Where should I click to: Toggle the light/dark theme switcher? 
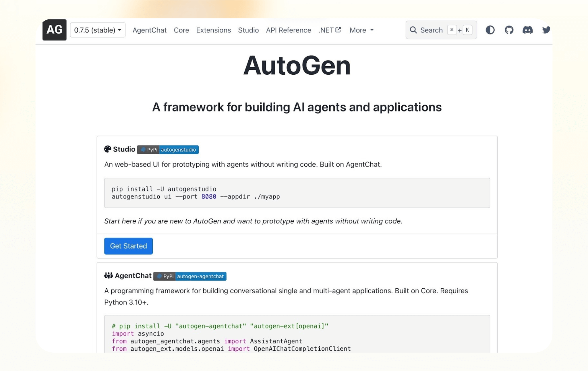click(490, 30)
